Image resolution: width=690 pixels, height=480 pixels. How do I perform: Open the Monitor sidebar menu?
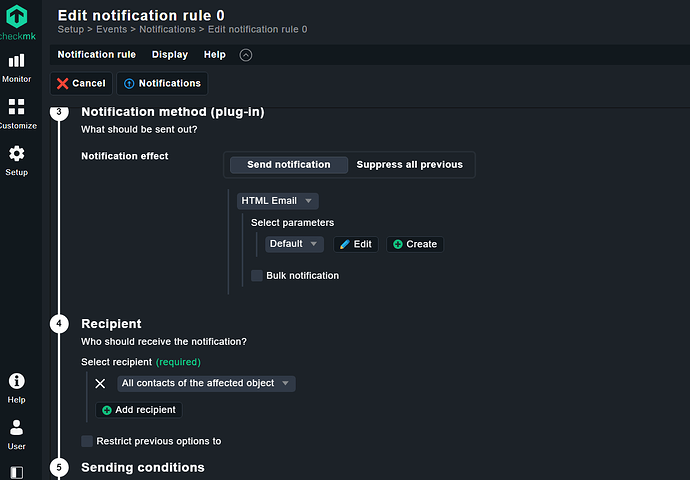16,67
